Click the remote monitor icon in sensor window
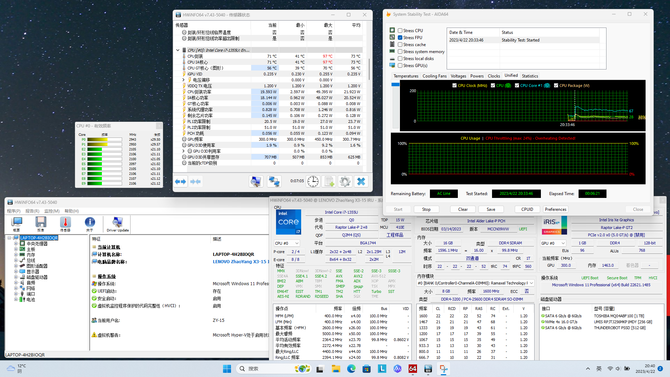Viewport: 670px width, 377px height. click(256, 181)
